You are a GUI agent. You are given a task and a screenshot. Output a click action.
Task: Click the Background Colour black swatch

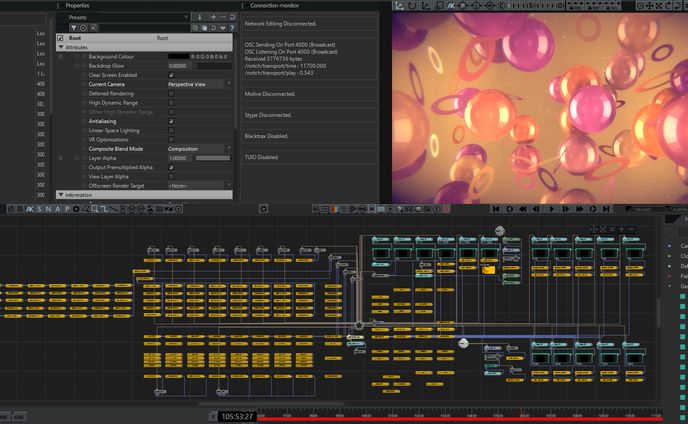pyautogui.click(x=179, y=57)
